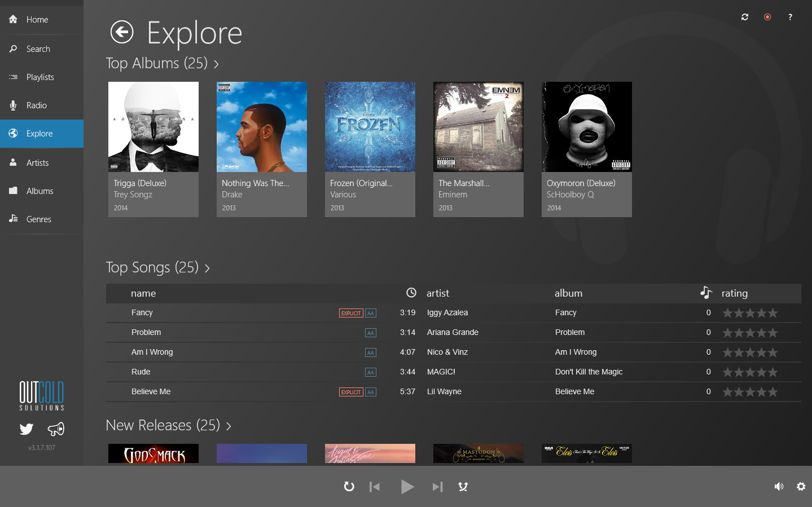This screenshot has height=507, width=812.
Task: Sort songs by rating column header
Action: 734,293
